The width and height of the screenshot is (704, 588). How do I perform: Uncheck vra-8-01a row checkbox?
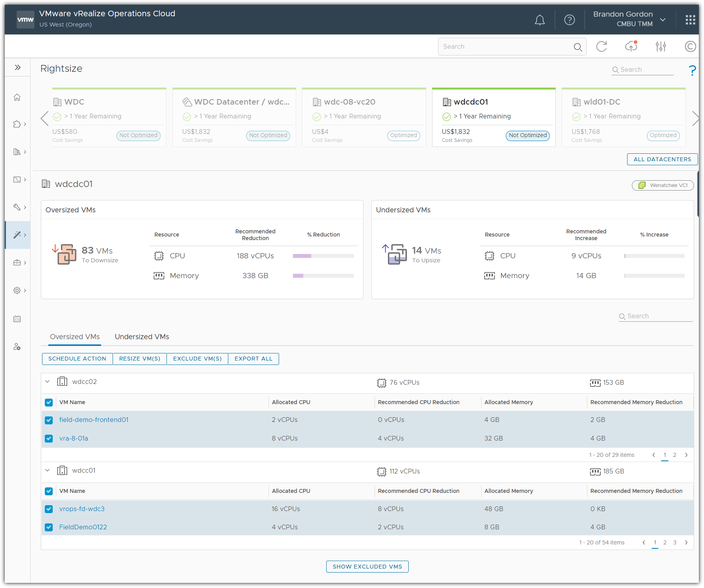(x=49, y=439)
